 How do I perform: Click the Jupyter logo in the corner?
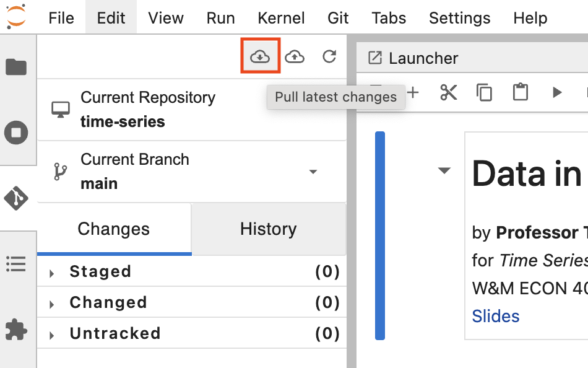click(17, 15)
